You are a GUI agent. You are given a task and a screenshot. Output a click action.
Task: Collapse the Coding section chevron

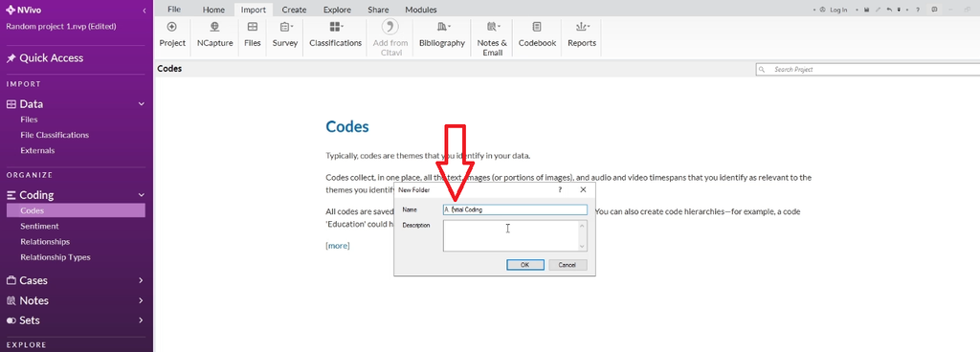pyautogui.click(x=142, y=195)
